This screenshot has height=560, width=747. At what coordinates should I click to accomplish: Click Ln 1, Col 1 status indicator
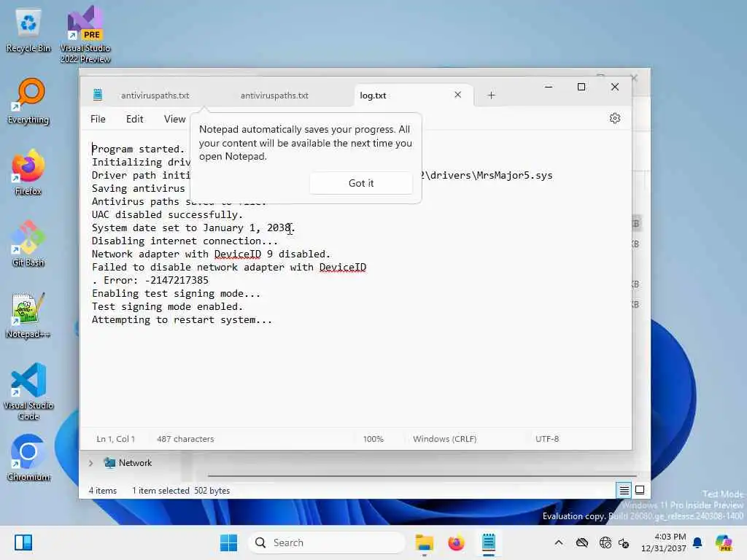click(116, 438)
